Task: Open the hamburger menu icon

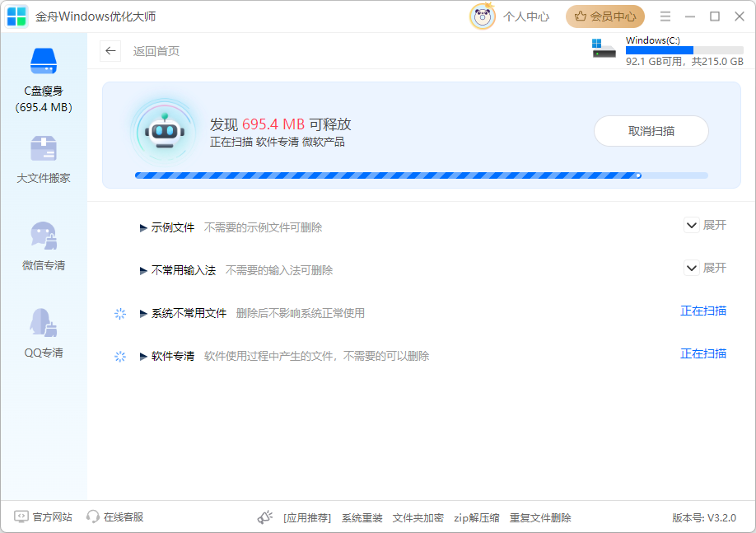Action: pyautogui.click(x=665, y=16)
